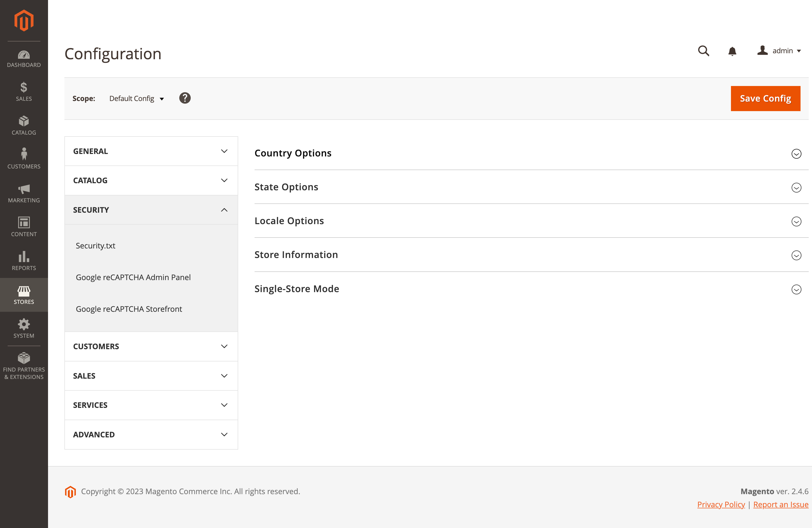Open Reports from the sidebar
The image size is (812, 528).
pyautogui.click(x=23, y=260)
